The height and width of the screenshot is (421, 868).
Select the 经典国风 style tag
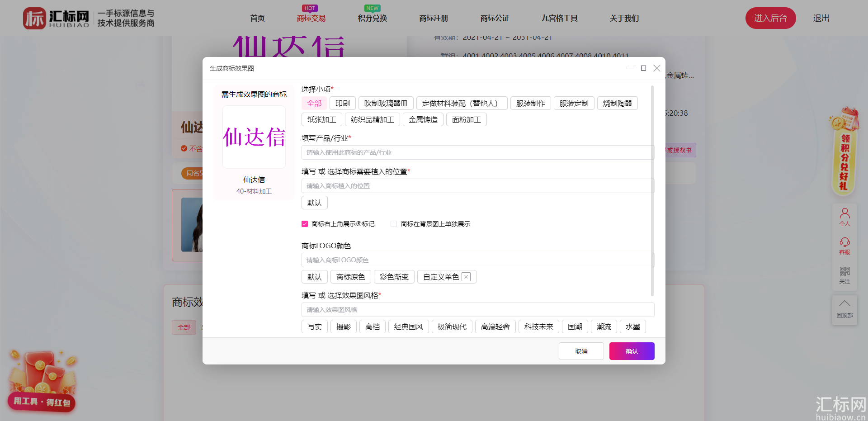coord(409,326)
